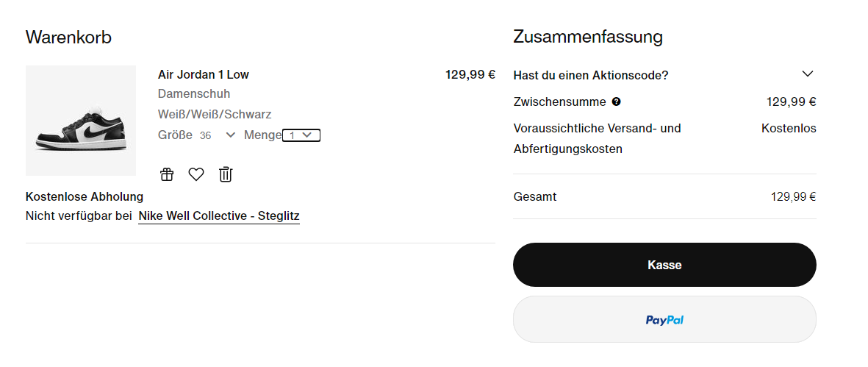Click the Air Jordan shoe thumbnail
The image size is (868, 367).
point(81,121)
